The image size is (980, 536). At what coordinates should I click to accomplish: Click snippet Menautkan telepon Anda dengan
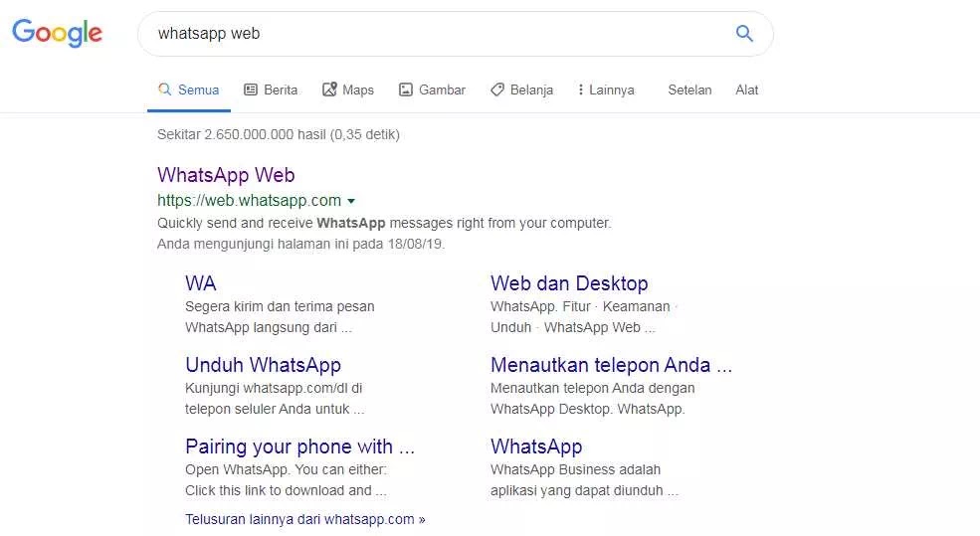point(593,388)
